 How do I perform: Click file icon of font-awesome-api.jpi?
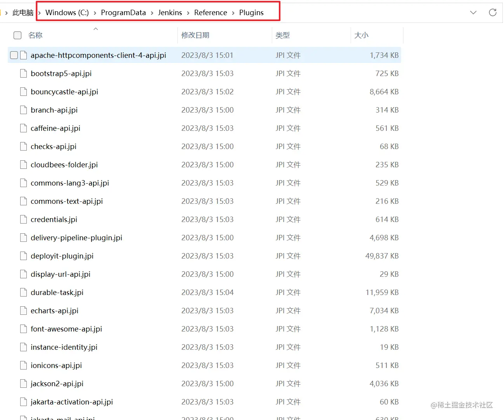pyautogui.click(x=24, y=329)
